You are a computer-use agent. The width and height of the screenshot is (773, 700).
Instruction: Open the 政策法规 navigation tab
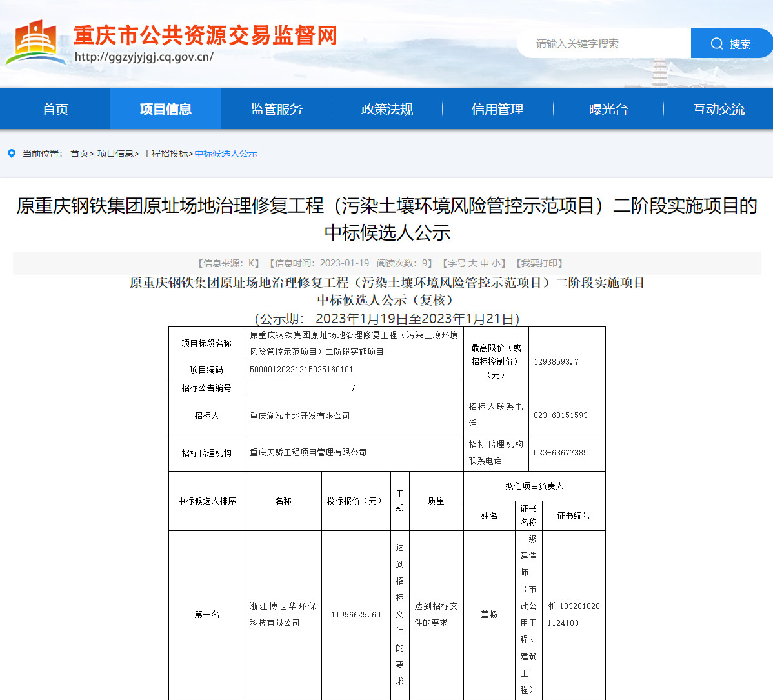click(387, 109)
